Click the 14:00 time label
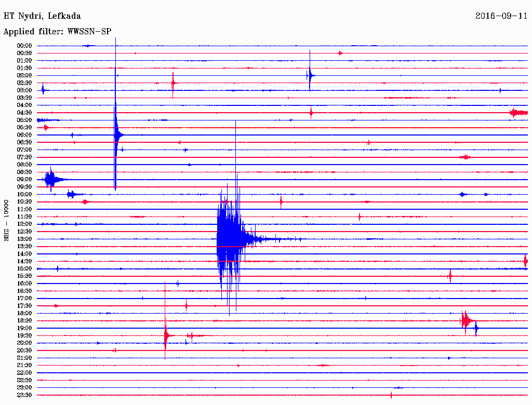Image resolution: width=532 pixels, height=405 pixels. pyautogui.click(x=24, y=254)
